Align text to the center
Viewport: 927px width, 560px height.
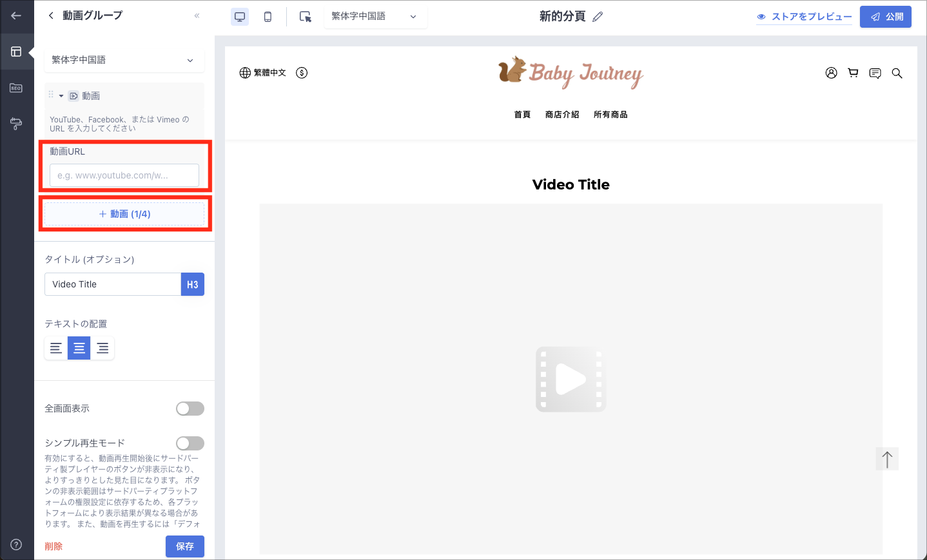point(79,348)
